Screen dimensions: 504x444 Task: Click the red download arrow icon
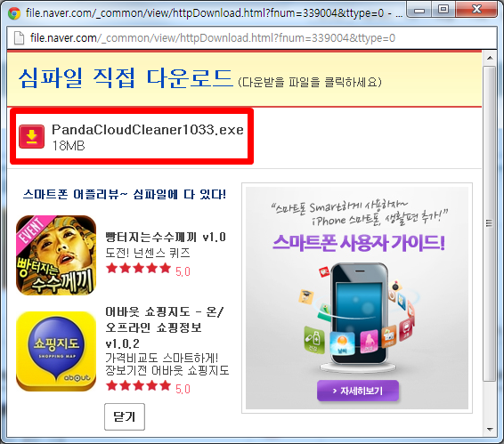pyautogui.click(x=31, y=137)
